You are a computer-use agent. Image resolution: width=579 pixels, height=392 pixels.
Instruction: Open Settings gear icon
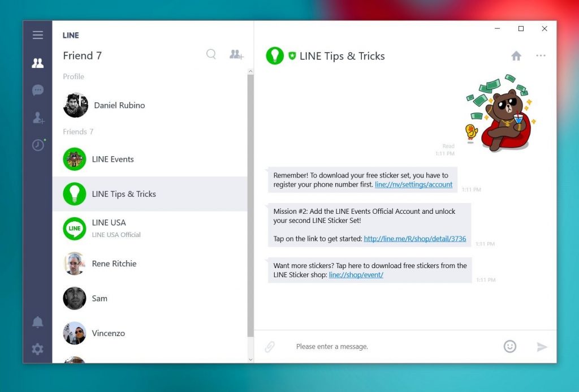pyautogui.click(x=38, y=349)
